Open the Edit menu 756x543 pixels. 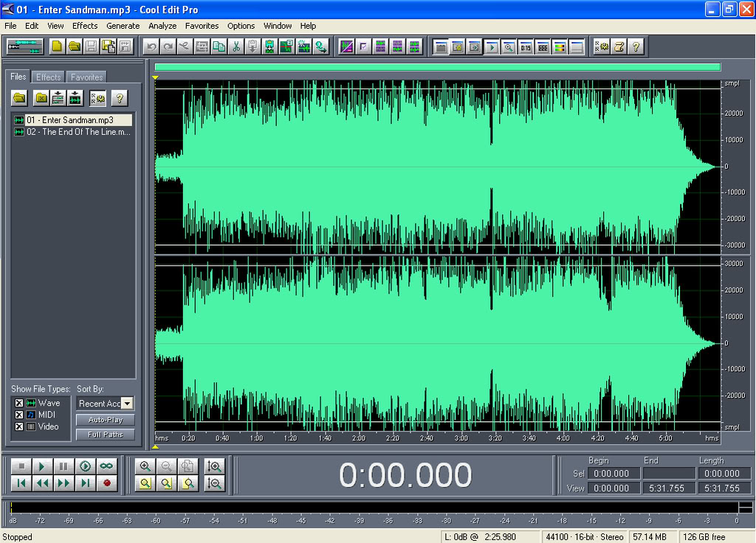pos(32,26)
